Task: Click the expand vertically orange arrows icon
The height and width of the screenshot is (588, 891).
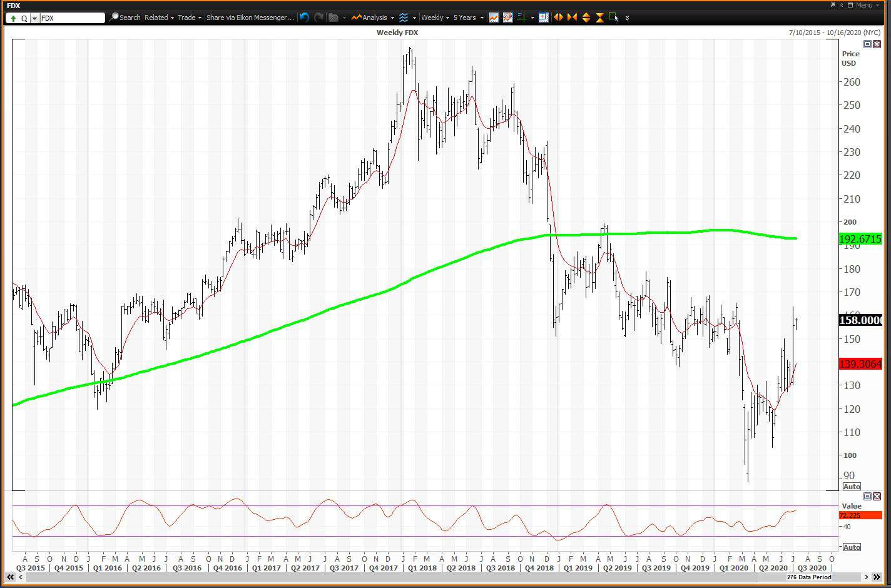Action: coord(586,18)
